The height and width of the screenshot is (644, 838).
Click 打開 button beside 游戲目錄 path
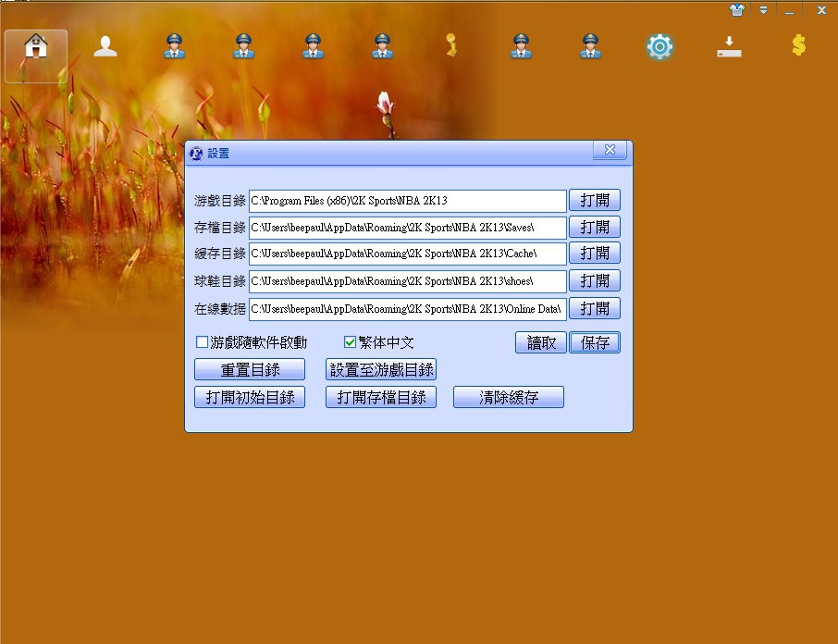tap(594, 201)
